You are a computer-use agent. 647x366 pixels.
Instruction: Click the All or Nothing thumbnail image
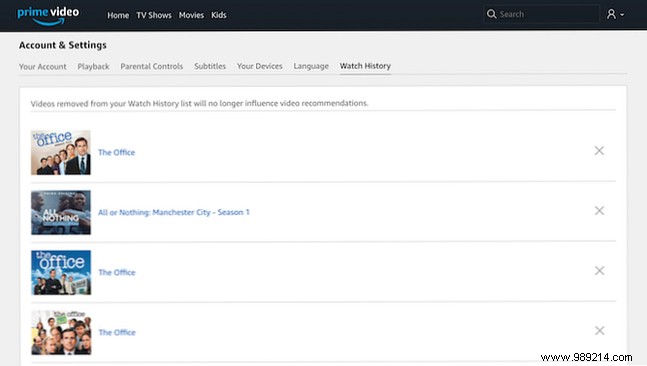pos(61,213)
